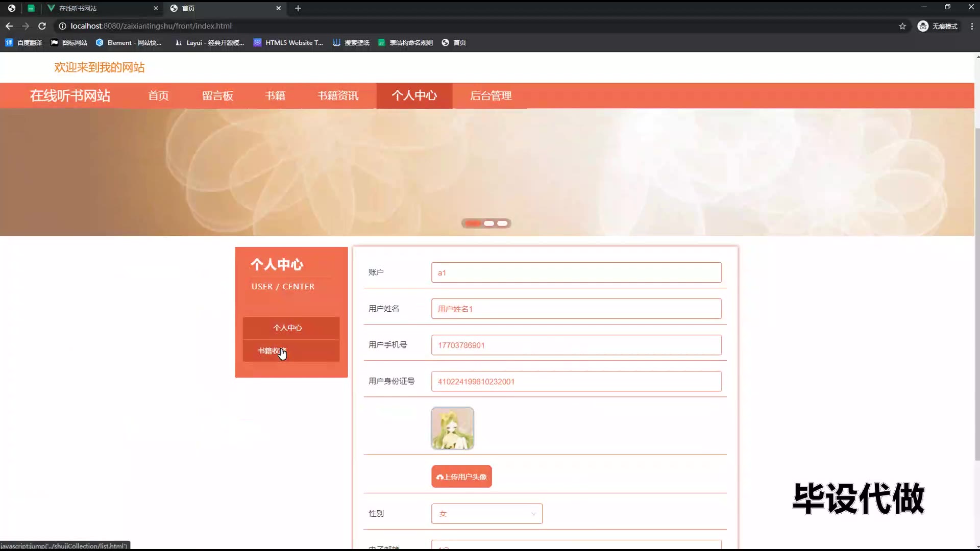Reload the page with refresh icon

click(42, 26)
